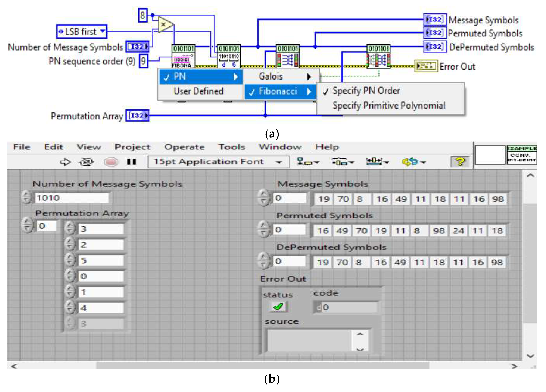Show Context Help question mark
Viewport: 546px width, 392px height.
[x=460, y=162]
